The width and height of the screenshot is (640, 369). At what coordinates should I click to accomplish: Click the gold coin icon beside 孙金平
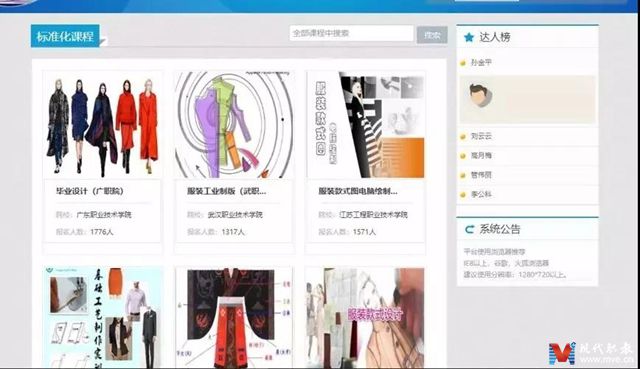pos(463,63)
